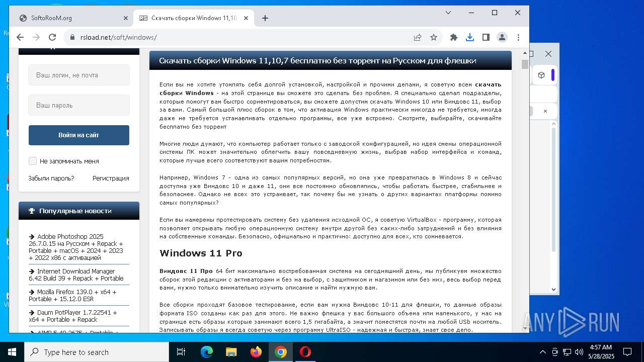Show Chrome downloads
The image size is (644, 362).
pyautogui.click(x=470, y=37)
